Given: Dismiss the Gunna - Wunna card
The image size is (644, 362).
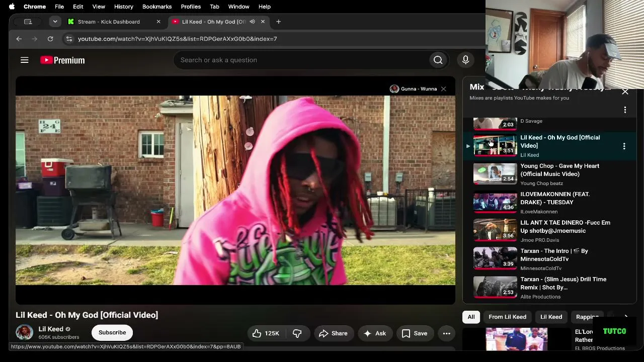Looking at the screenshot, I should point(443,89).
